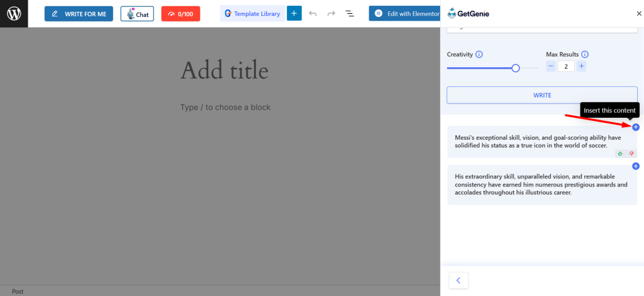Show the Creativity info tooltip icon
The image size is (644, 296).
pyautogui.click(x=479, y=55)
